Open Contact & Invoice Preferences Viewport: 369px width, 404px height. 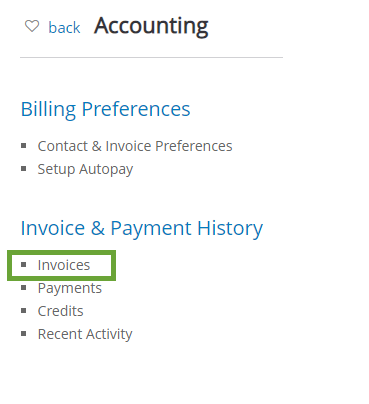(x=135, y=146)
